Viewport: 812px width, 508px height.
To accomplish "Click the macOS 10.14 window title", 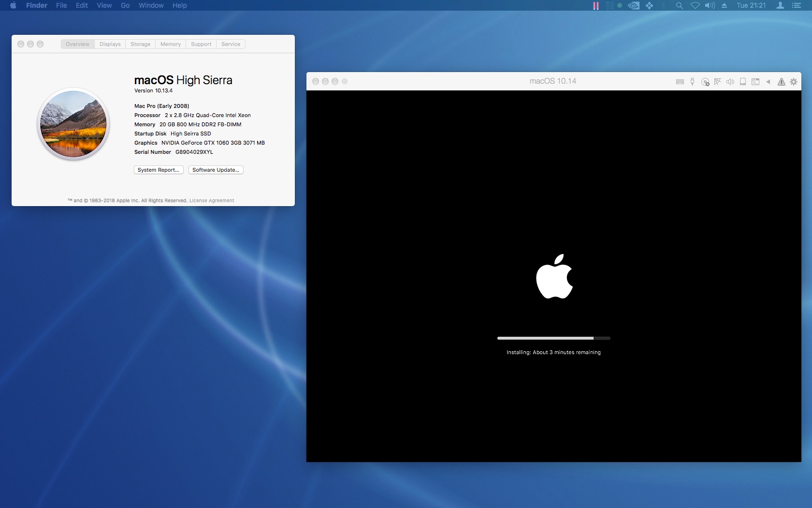I will tap(553, 81).
